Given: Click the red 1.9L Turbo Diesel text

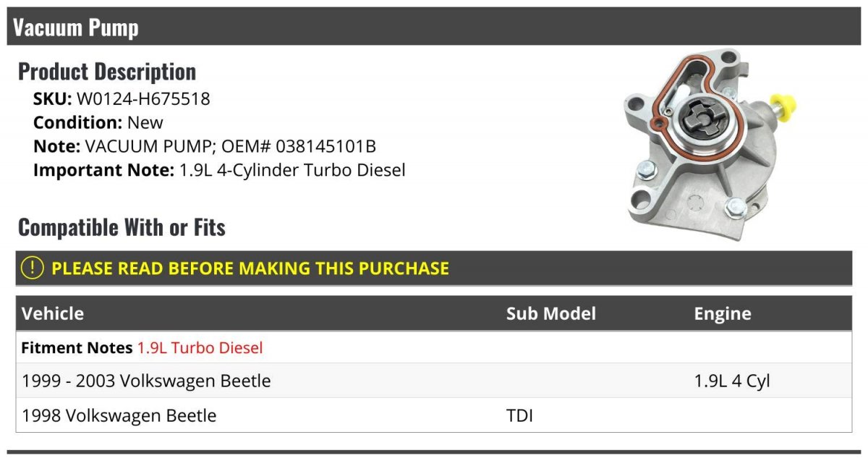Looking at the screenshot, I should [200, 347].
